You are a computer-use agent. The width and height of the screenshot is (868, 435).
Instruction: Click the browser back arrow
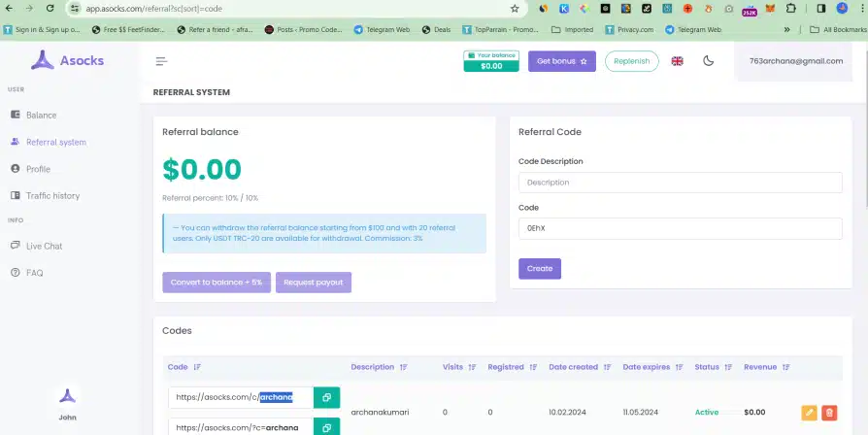(9, 9)
